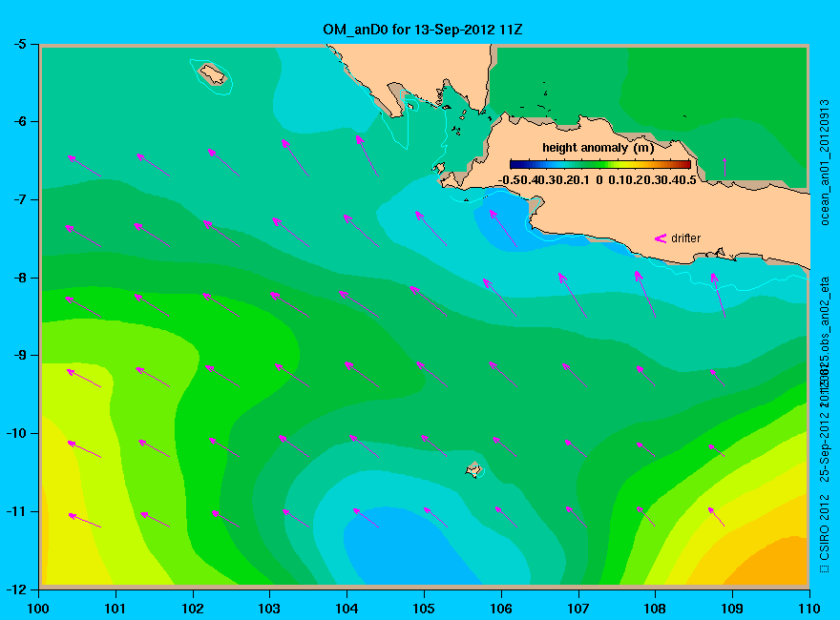Click the x-axis label "109"
Viewport: 840px width, 620px height.
click(732, 609)
